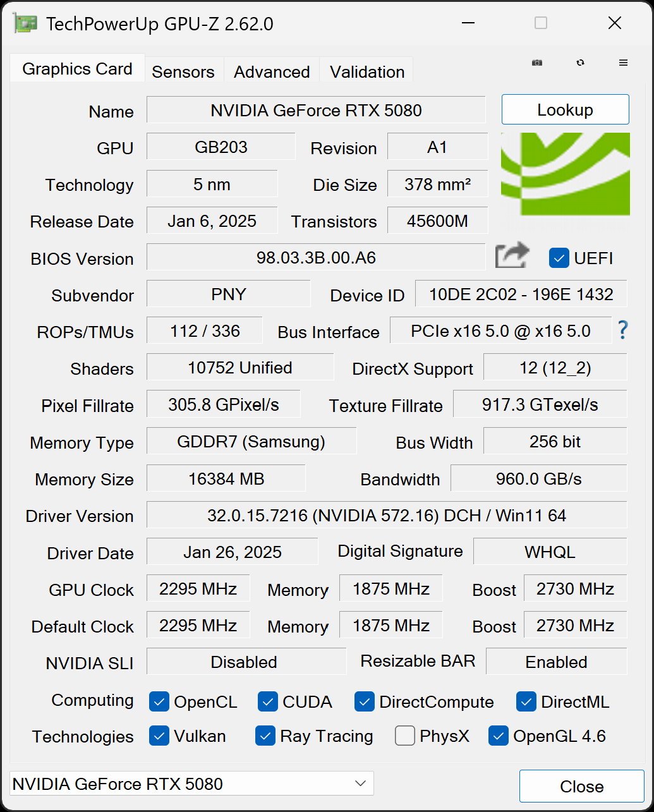This screenshot has width=654, height=812.
Task: Click the Pixel Fillrate value 305.8 GPixel/s
Action: [224, 404]
